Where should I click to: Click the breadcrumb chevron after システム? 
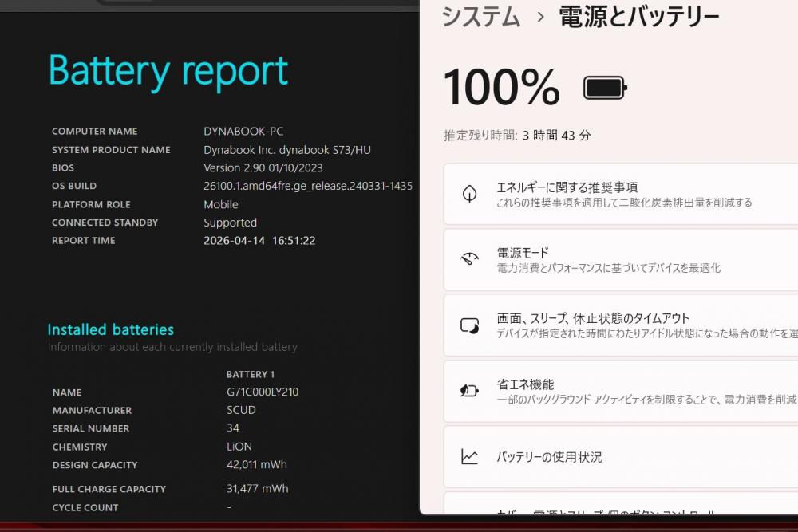(x=540, y=17)
